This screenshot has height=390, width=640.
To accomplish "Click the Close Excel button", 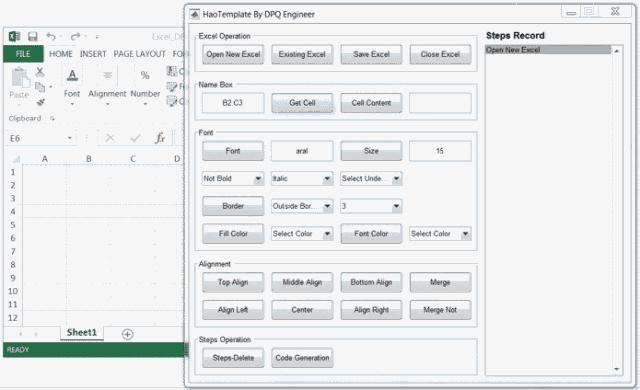I will coord(440,54).
